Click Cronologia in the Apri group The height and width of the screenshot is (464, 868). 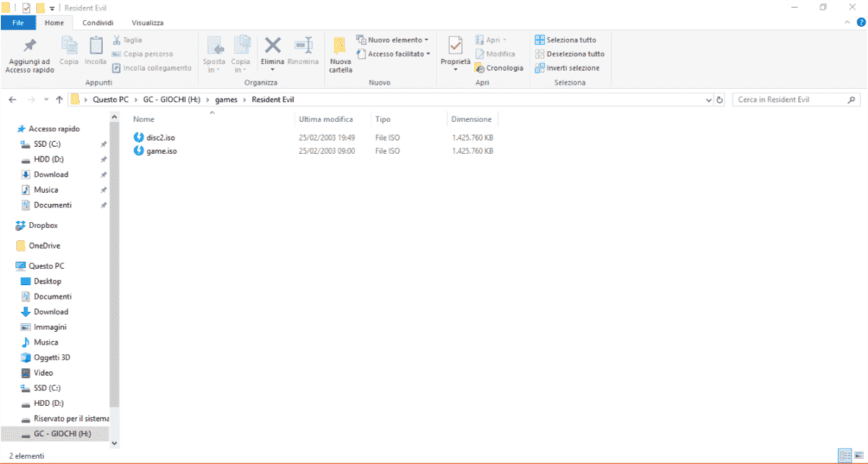point(499,68)
